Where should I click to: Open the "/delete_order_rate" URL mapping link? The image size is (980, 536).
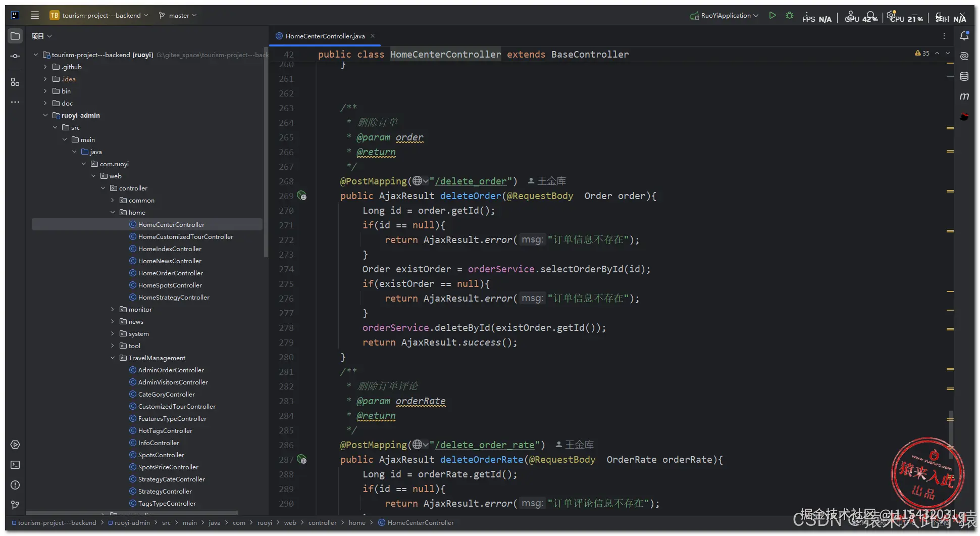pyautogui.click(x=484, y=445)
